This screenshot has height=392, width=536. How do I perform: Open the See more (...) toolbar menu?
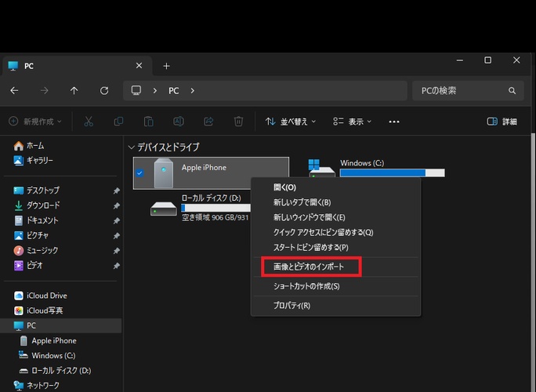[394, 122]
